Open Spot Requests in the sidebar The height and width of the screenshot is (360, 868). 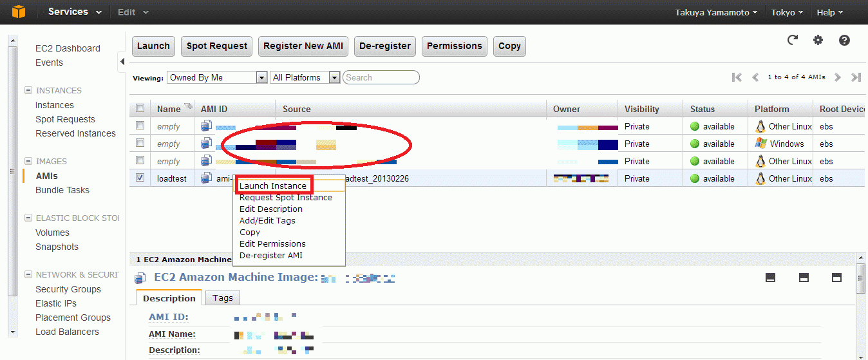pos(65,119)
